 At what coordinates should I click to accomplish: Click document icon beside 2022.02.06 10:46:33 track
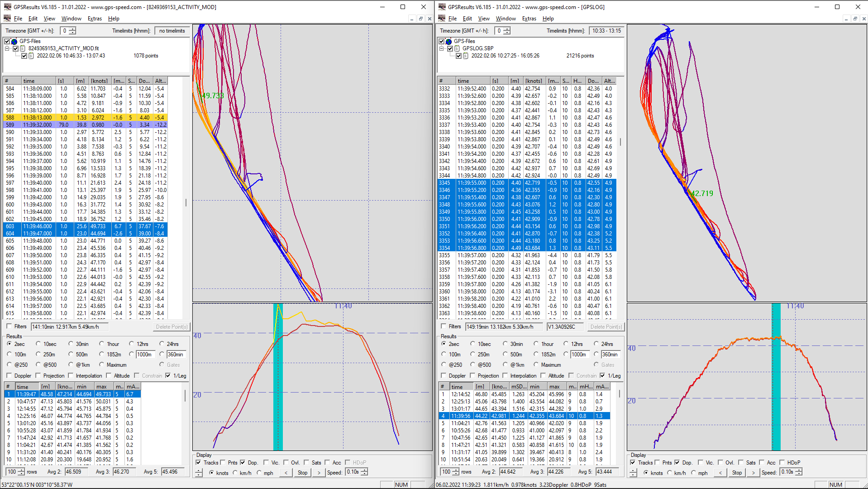31,56
